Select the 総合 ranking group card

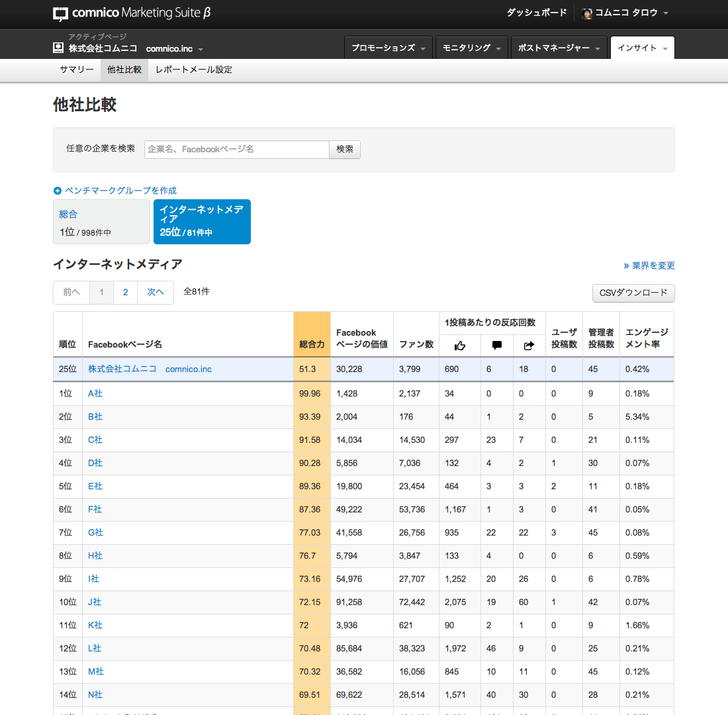(x=101, y=222)
